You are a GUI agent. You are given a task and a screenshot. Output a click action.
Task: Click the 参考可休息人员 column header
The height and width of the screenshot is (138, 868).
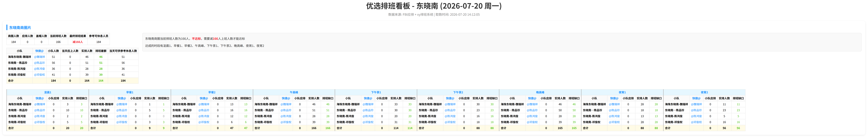pyautogui.click(x=99, y=36)
